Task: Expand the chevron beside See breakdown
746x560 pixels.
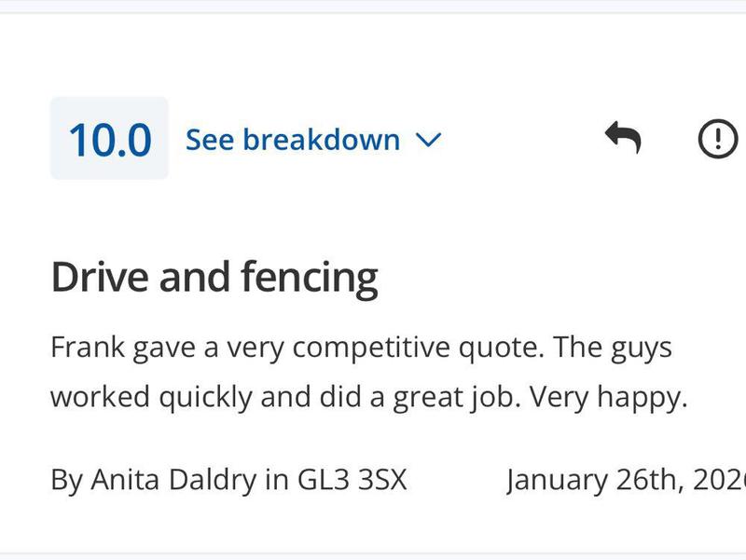Action: point(427,140)
